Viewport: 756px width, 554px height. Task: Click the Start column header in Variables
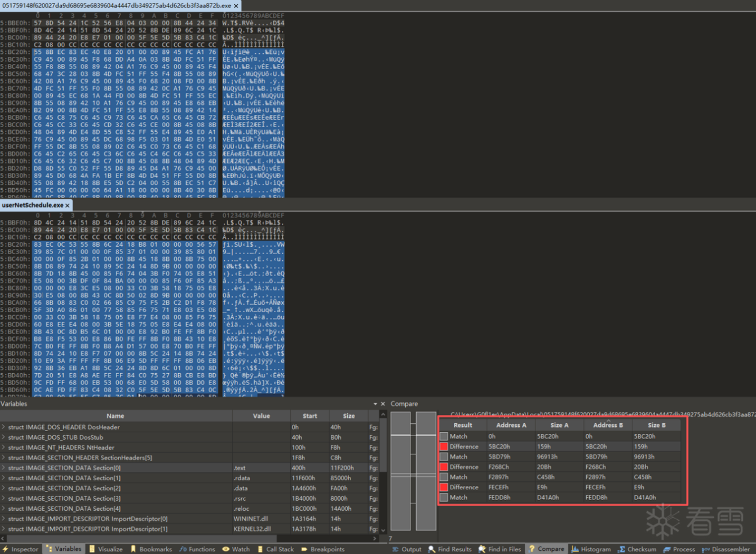click(x=310, y=416)
